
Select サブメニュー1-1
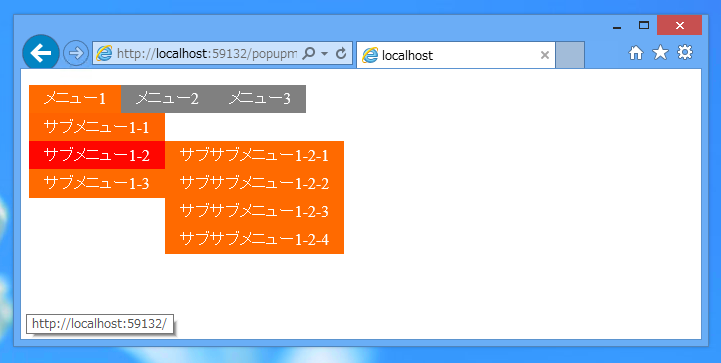(x=97, y=127)
